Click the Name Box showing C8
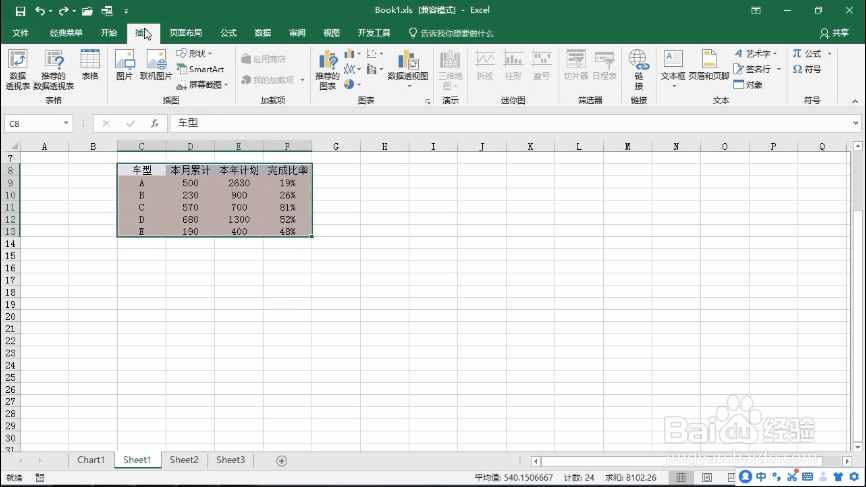Screen dimensions: 866x487 [x=38, y=123]
